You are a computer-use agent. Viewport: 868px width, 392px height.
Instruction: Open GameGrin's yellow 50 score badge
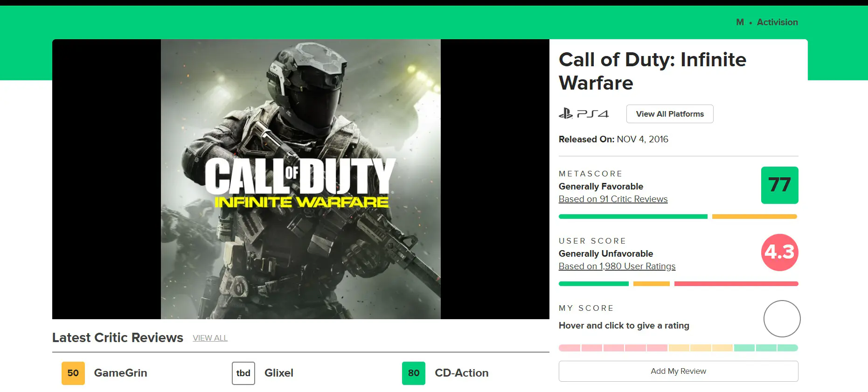click(x=73, y=373)
